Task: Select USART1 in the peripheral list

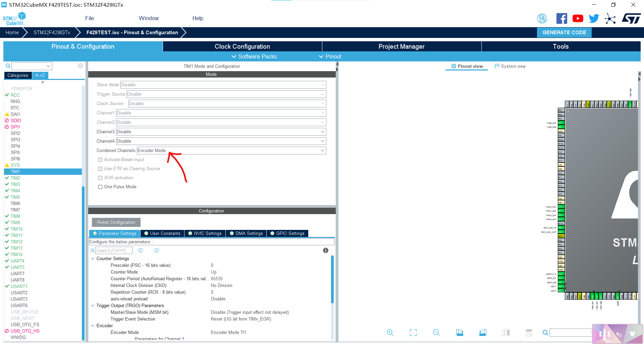Action: click(19, 286)
